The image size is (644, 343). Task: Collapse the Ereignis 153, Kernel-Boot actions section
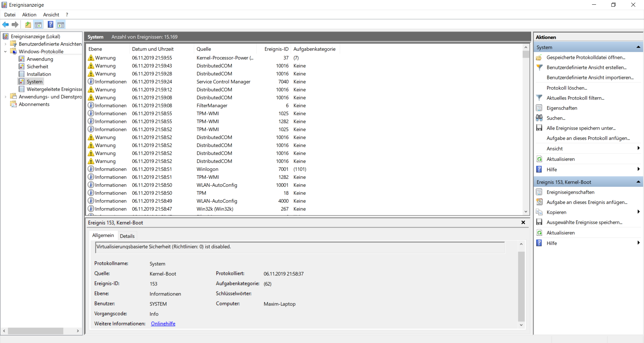click(638, 182)
